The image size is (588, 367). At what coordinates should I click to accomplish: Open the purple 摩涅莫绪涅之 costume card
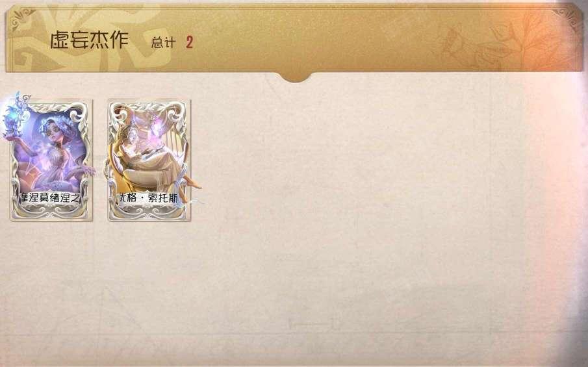click(51, 160)
